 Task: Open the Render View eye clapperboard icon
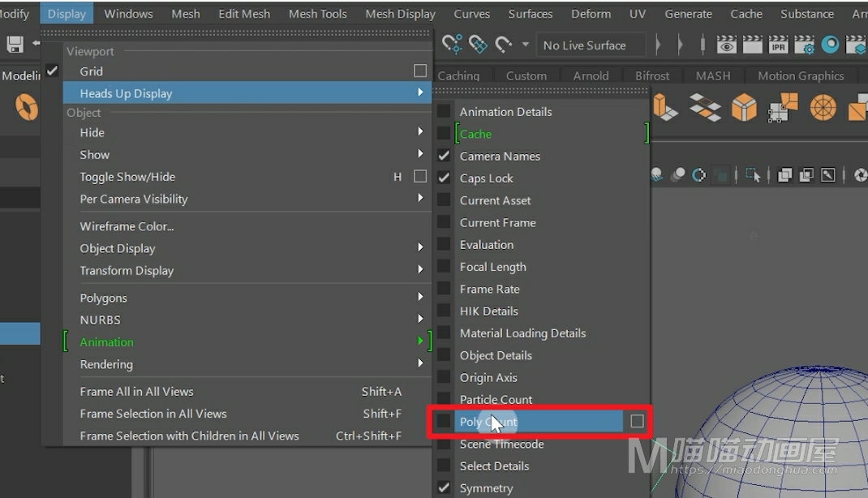tap(726, 45)
